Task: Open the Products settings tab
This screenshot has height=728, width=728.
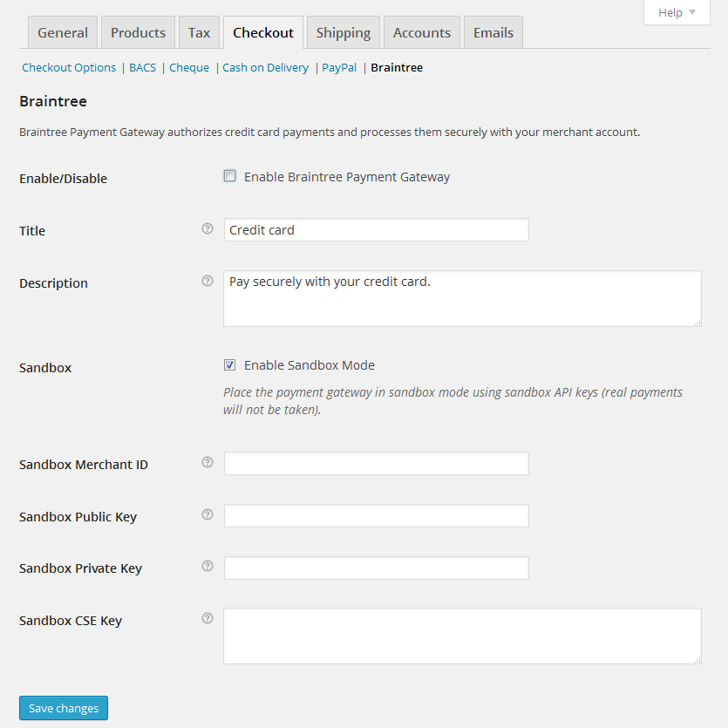Action: 138,33
